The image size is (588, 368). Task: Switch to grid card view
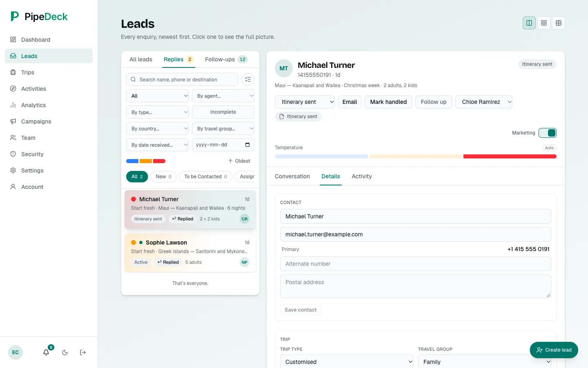tap(544, 23)
